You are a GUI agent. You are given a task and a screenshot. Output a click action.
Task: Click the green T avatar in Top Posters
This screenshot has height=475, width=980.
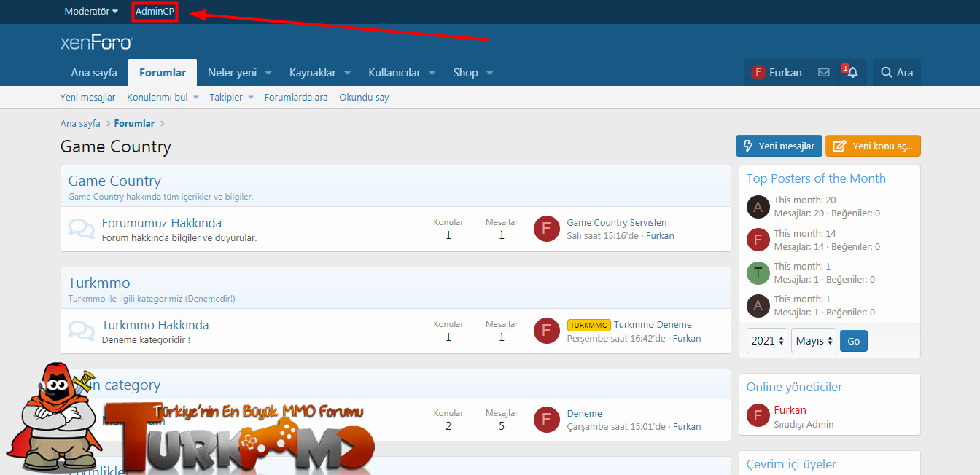click(758, 272)
